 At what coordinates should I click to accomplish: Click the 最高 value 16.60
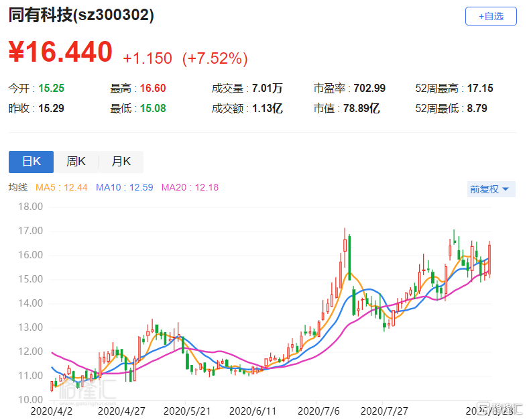(153, 89)
